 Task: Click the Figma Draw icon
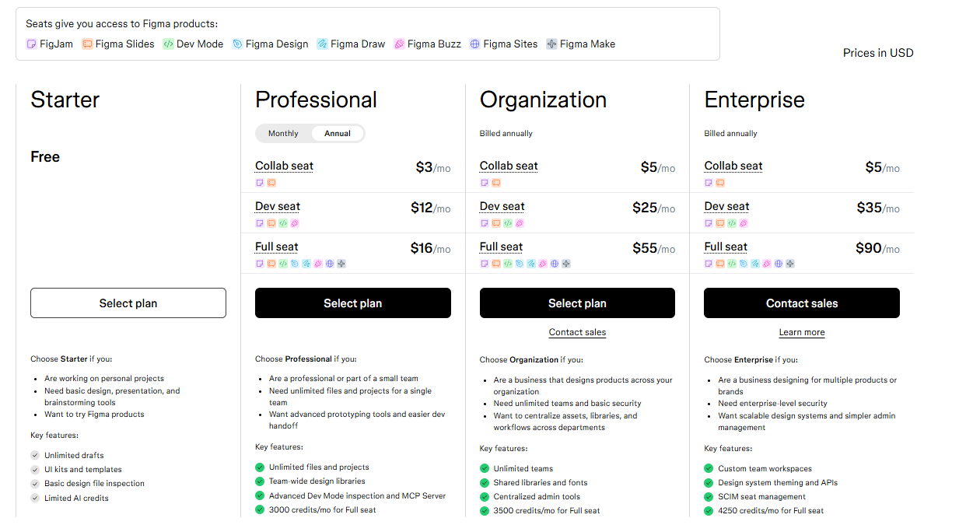pos(322,44)
